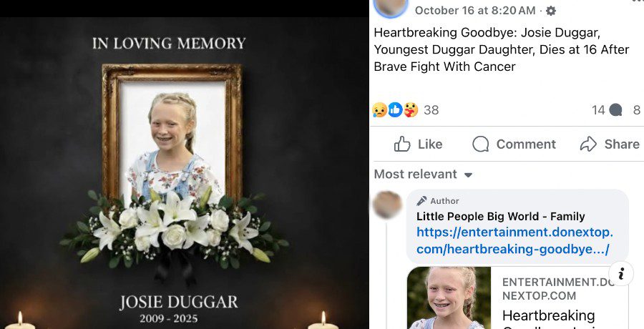Click the Author pen badge icon
Viewport: 644px width, 329px height.
[421, 201]
